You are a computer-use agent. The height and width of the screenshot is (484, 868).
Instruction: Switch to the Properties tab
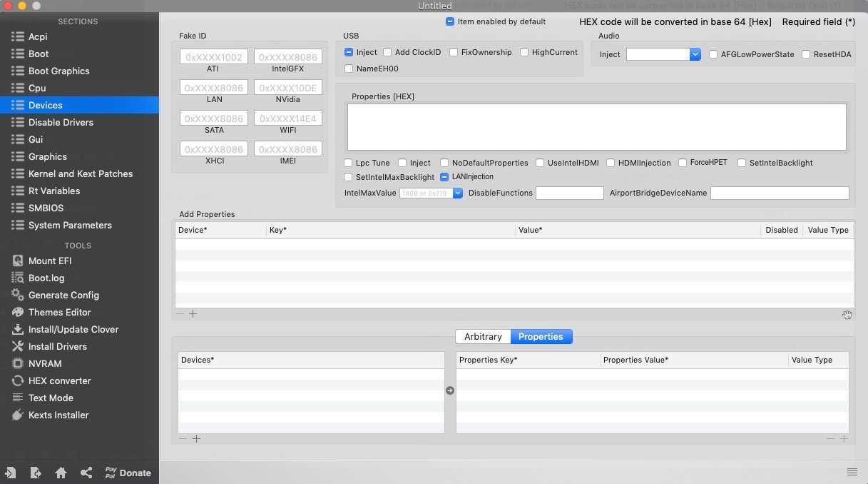click(x=541, y=336)
